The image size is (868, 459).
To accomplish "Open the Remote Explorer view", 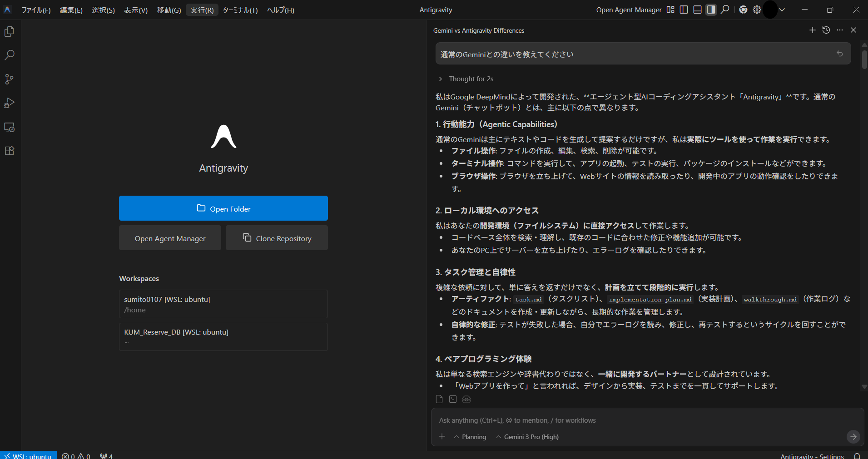I will [10, 127].
